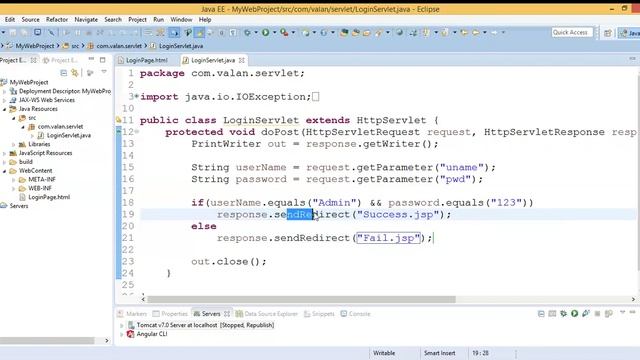This screenshot has height=360, width=640.
Task: Select the Java EE perspective button
Action: (629, 33)
